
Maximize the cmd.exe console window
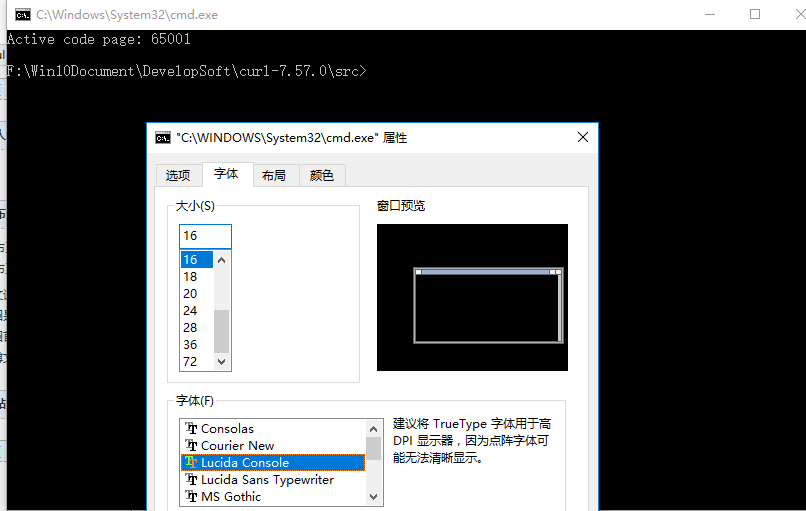(x=755, y=14)
